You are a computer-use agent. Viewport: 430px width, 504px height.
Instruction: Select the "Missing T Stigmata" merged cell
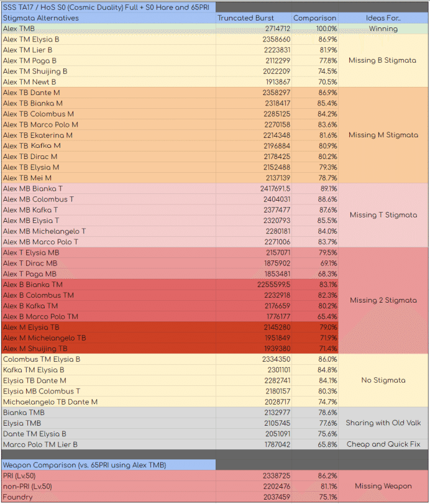pos(383,215)
